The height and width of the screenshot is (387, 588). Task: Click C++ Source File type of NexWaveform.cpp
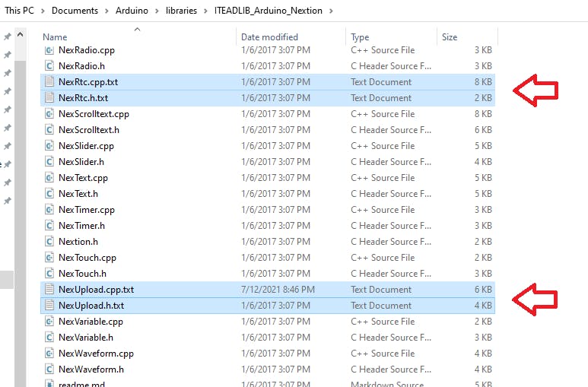click(383, 354)
